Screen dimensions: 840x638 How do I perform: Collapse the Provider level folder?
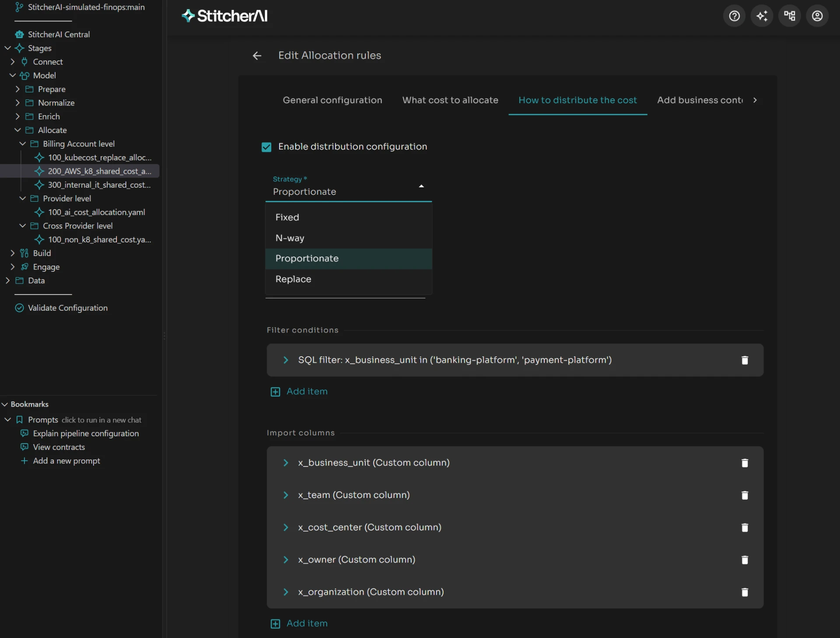click(x=22, y=198)
